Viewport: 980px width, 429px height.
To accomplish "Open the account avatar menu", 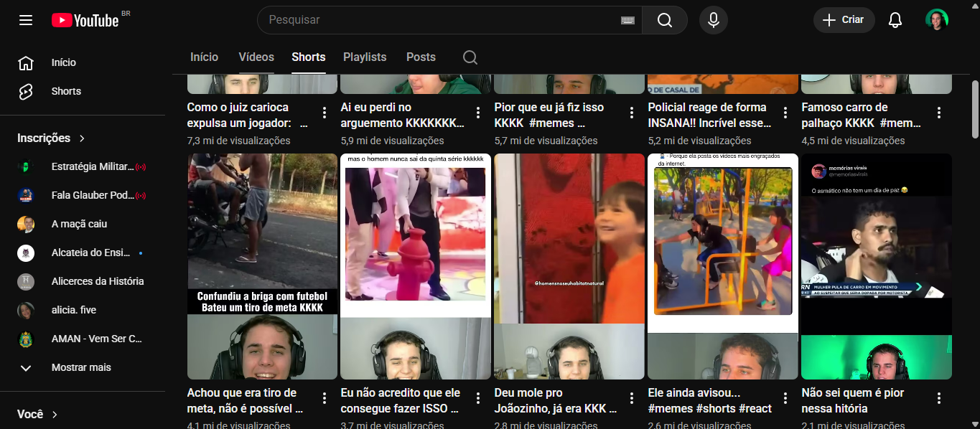I will click(x=936, y=20).
